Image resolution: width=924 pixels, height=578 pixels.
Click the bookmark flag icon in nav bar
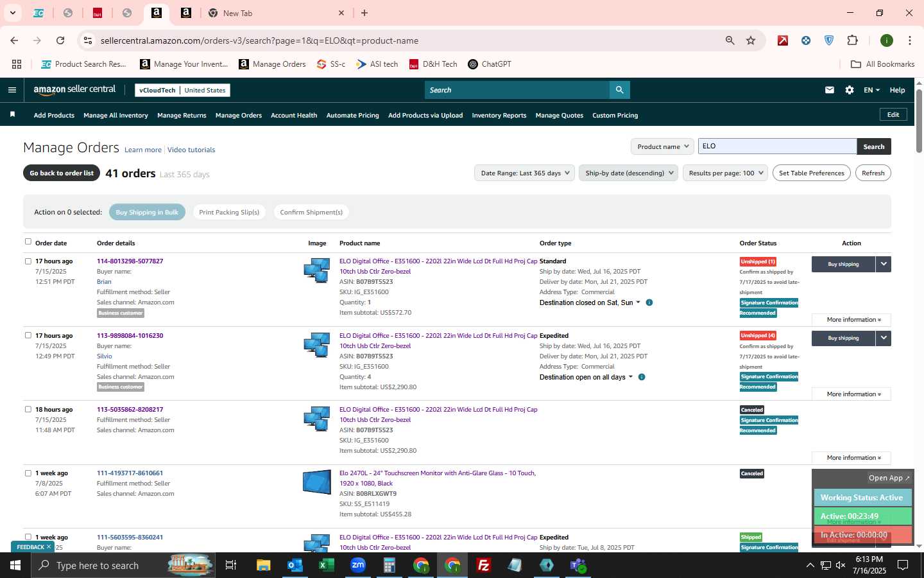(12, 114)
